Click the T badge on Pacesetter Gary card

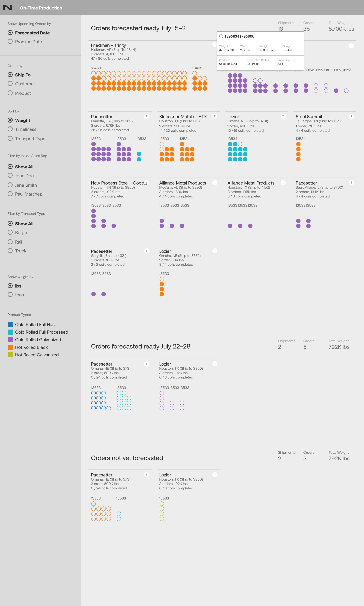146,251
